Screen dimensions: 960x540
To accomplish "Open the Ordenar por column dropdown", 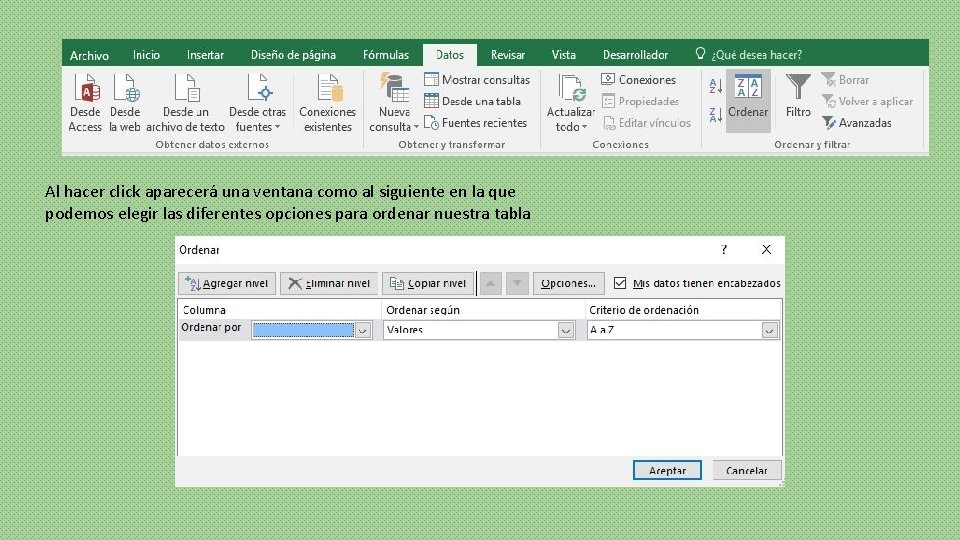I will pyautogui.click(x=362, y=330).
